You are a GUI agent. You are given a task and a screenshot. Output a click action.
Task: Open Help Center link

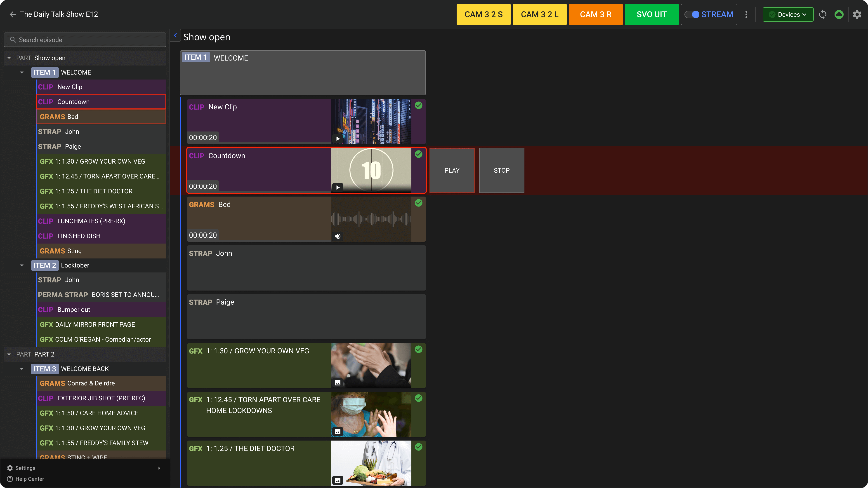[30, 479]
